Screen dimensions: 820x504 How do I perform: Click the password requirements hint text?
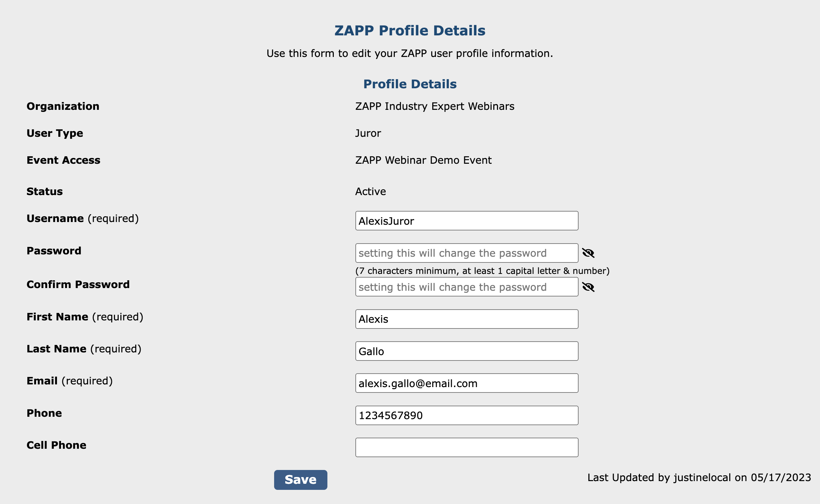(482, 271)
